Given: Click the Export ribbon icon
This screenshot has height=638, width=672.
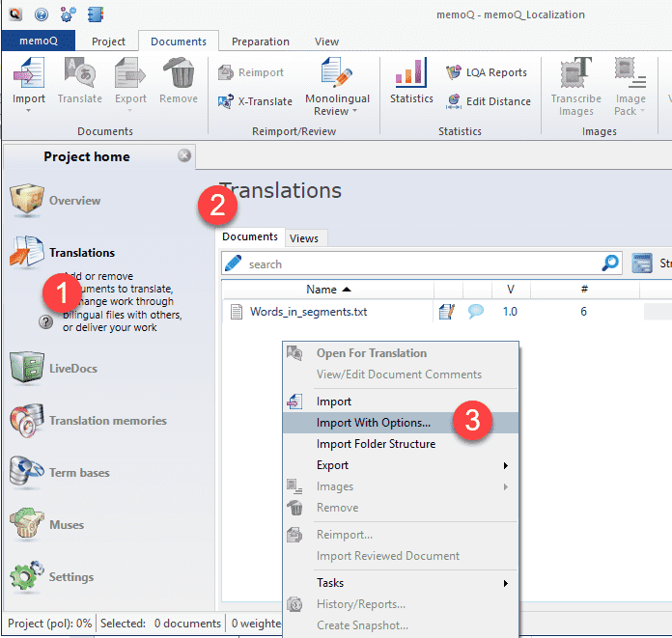Looking at the screenshot, I should point(130,73).
